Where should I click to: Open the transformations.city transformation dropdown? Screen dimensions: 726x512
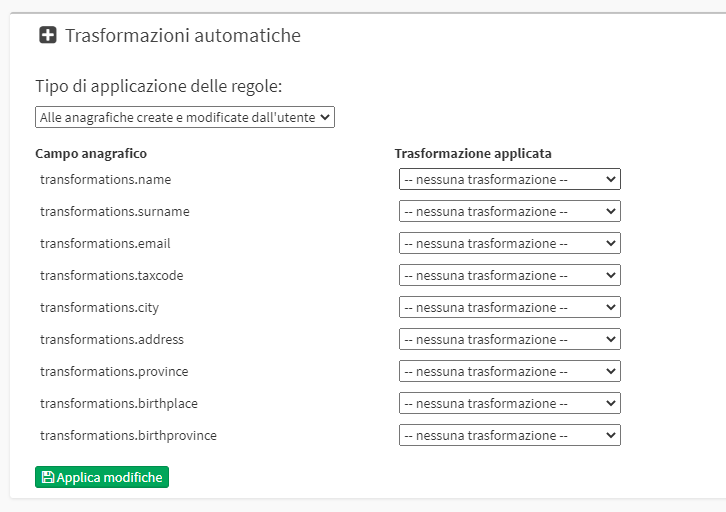(x=510, y=307)
